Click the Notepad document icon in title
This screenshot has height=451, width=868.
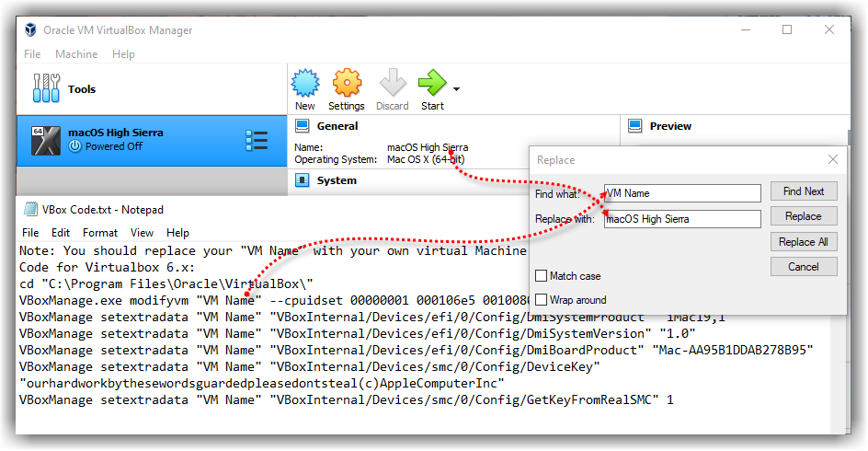point(31,209)
